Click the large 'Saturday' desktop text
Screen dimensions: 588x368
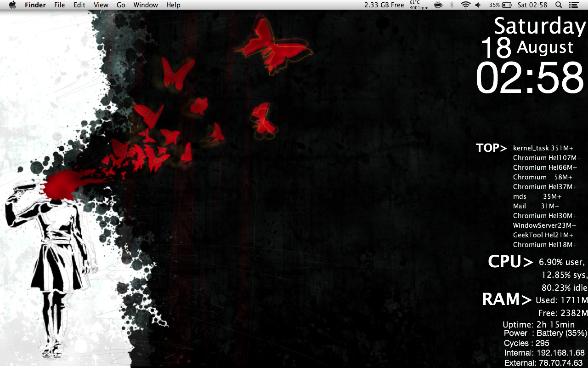click(540, 26)
